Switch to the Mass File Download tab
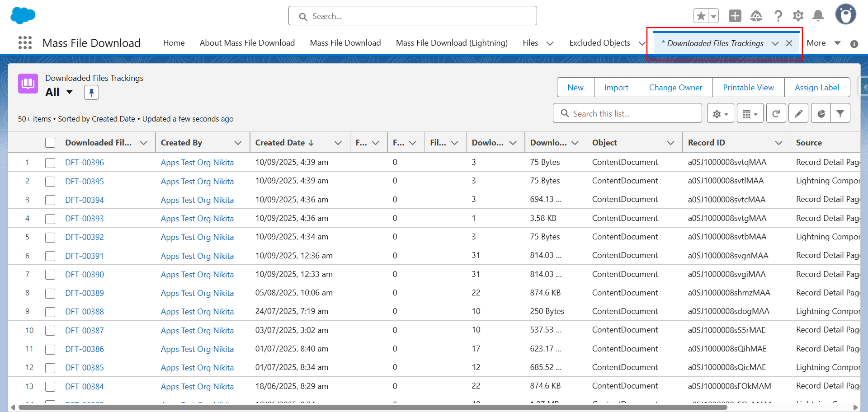 point(345,43)
